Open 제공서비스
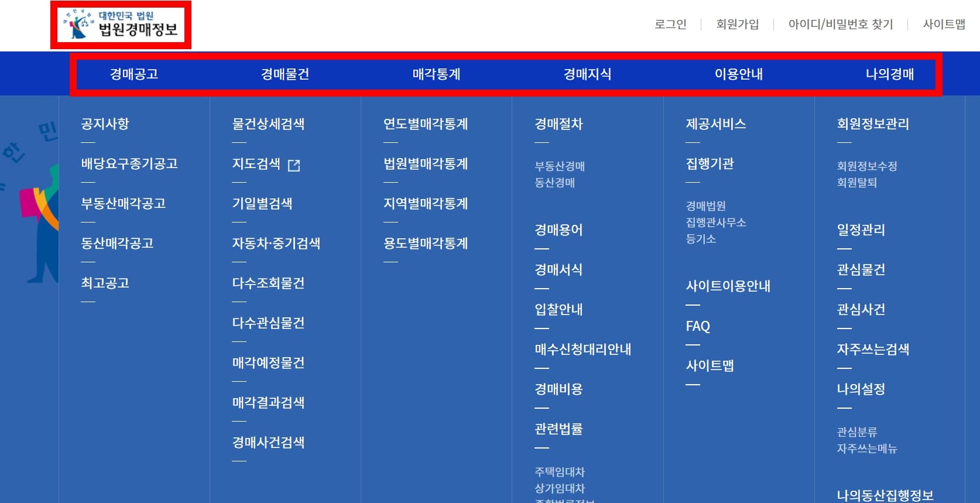 (716, 124)
